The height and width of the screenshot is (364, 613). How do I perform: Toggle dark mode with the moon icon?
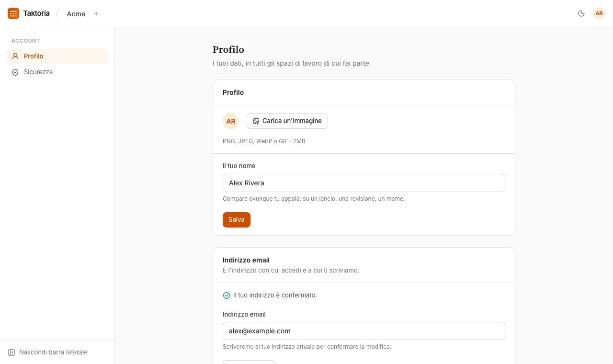point(581,13)
